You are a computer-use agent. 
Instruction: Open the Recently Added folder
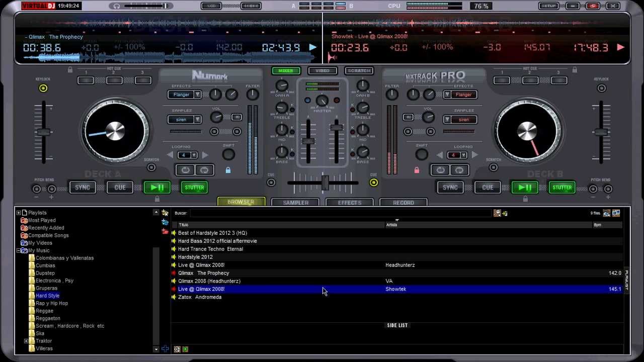[x=46, y=228]
